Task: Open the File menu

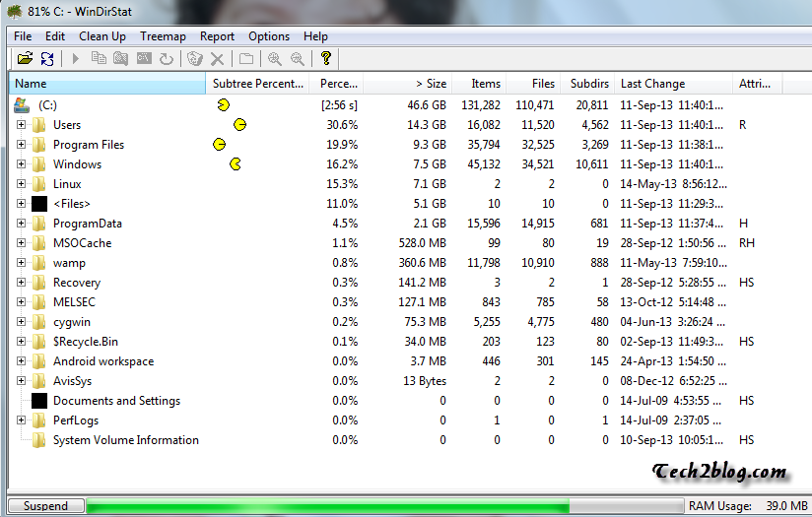Action: (x=23, y=36)
